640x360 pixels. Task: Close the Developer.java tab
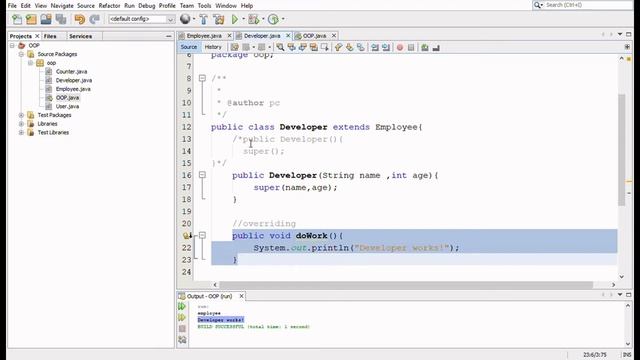[288, 36]
